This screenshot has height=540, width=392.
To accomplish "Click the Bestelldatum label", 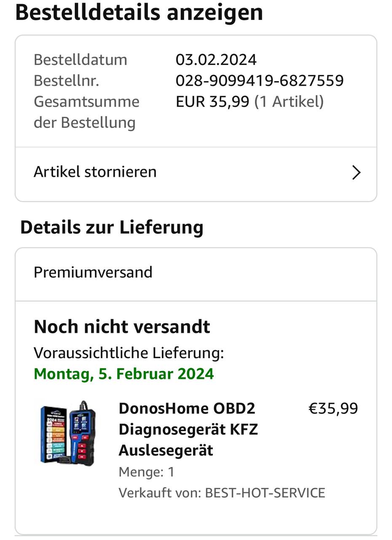I will 80,59.
